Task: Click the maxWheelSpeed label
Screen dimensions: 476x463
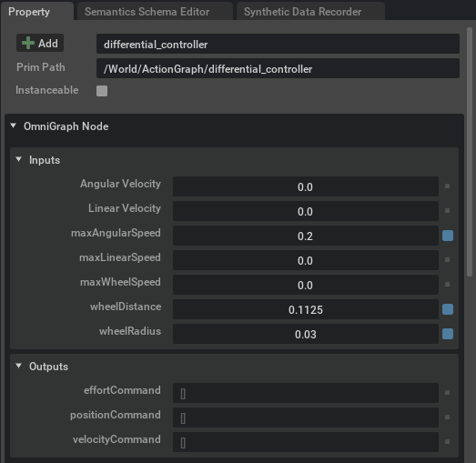Action: pyautogui.click(x=120, y=282)
